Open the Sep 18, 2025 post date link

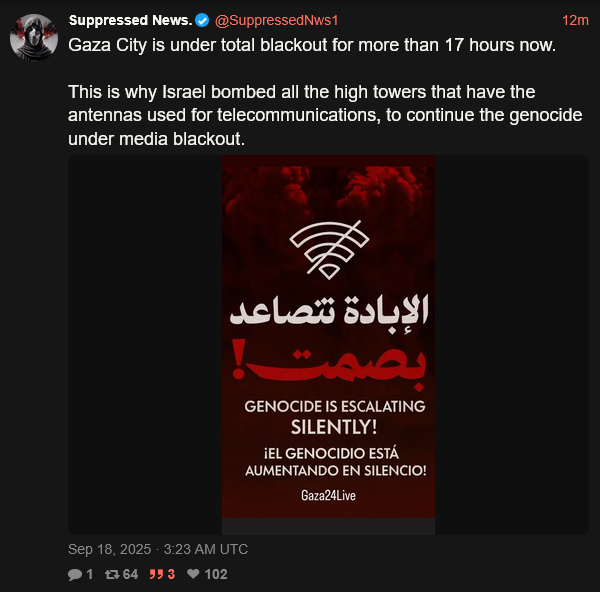158,549
